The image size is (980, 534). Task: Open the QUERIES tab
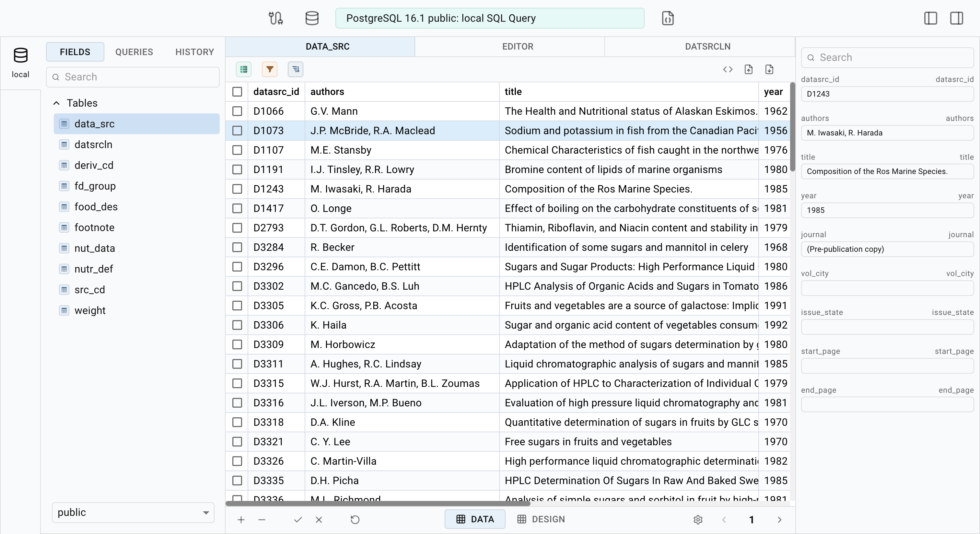click(134, 52)
